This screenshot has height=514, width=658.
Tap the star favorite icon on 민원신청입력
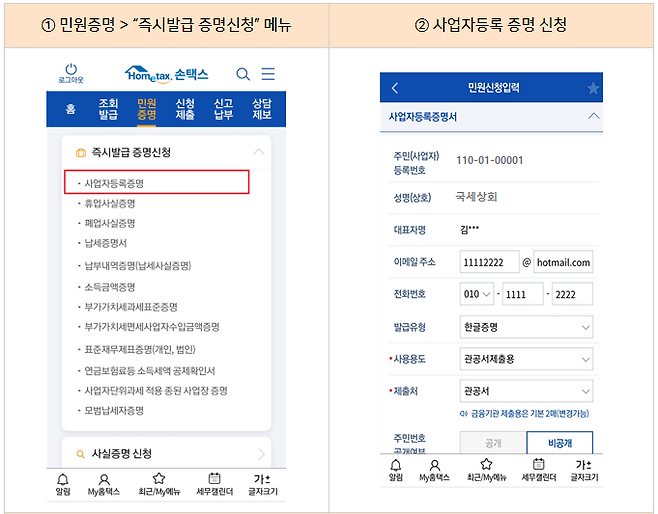point(593,89)
